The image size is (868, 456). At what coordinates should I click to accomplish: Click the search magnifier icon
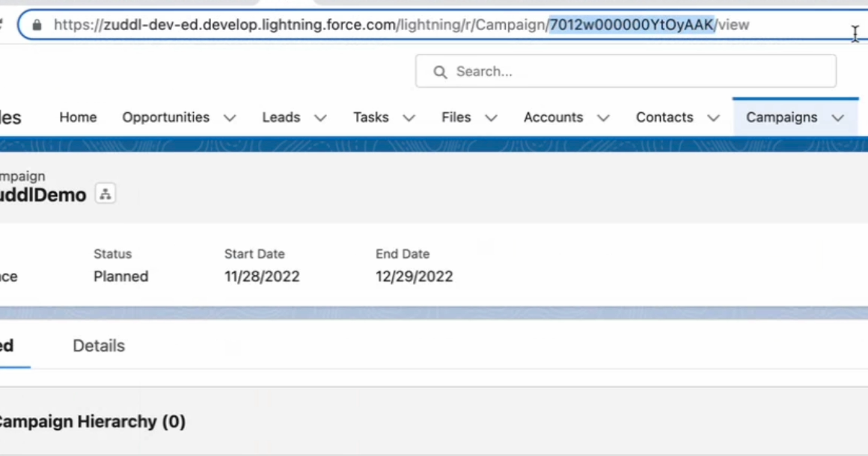[440, 72]
